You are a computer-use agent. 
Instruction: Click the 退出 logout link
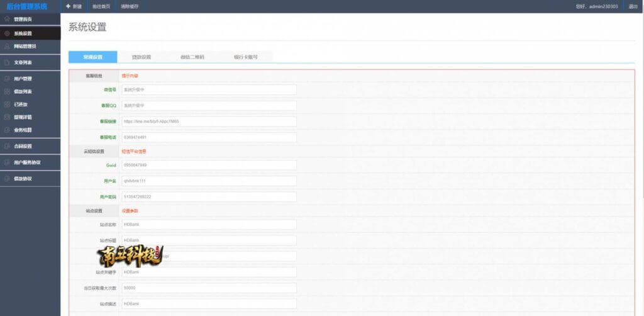coord(633,6)
